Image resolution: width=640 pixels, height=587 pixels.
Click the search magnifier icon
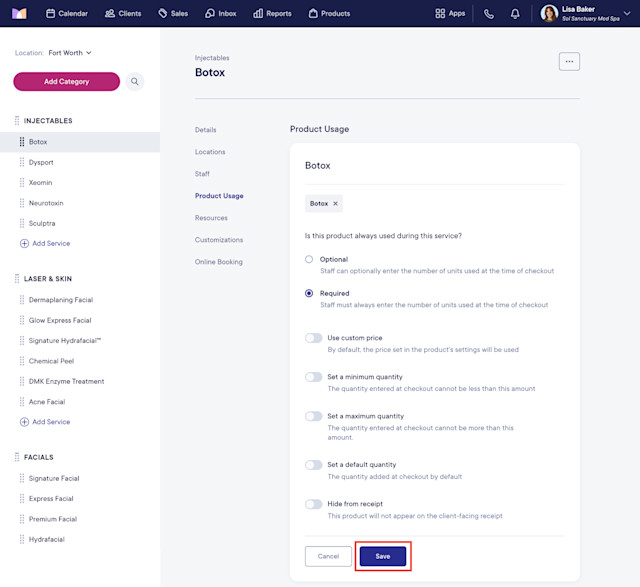[135, 82]
